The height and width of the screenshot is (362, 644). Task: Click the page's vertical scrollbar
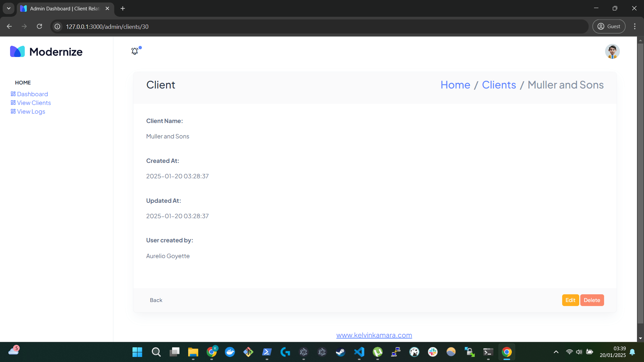640,181
